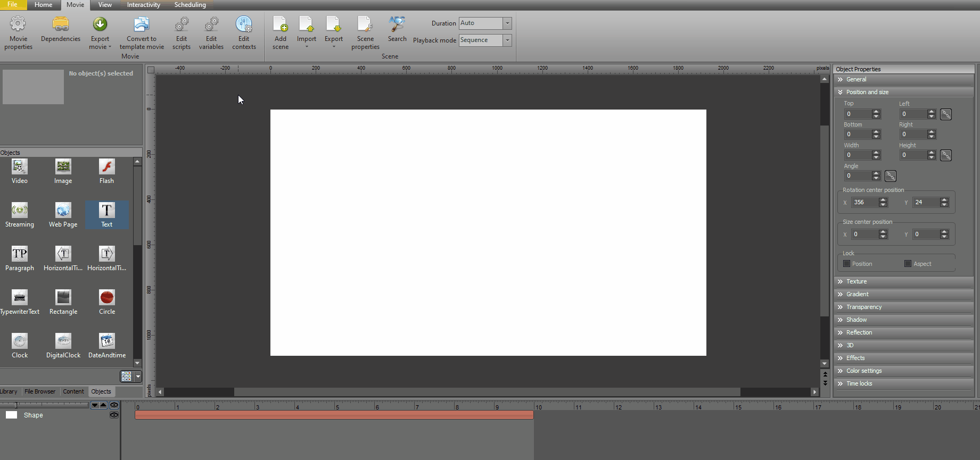
Task: Select the Video object
Action: tap(20, 171)
